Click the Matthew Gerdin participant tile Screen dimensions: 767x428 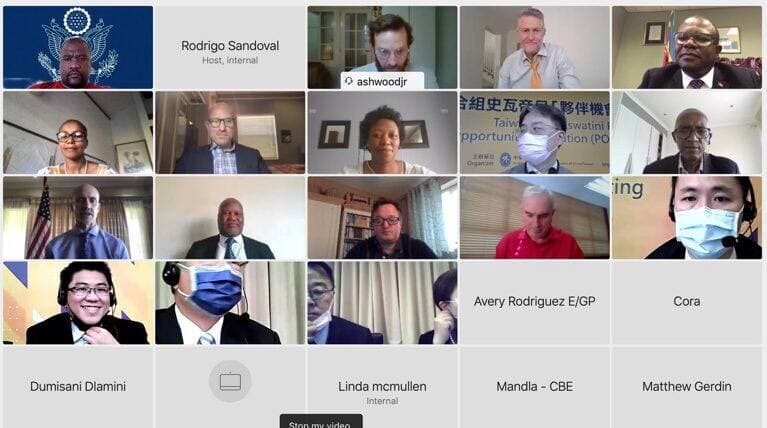[x=687, y=387]
